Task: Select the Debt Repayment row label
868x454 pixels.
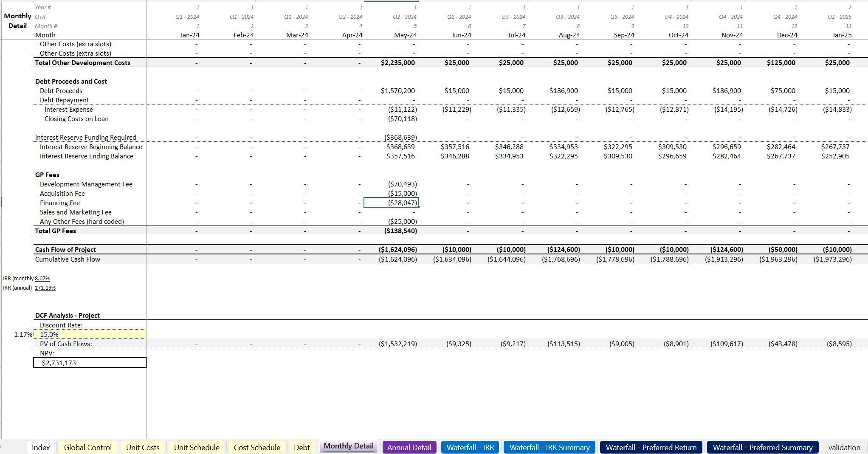Action: tap(64, 100)
